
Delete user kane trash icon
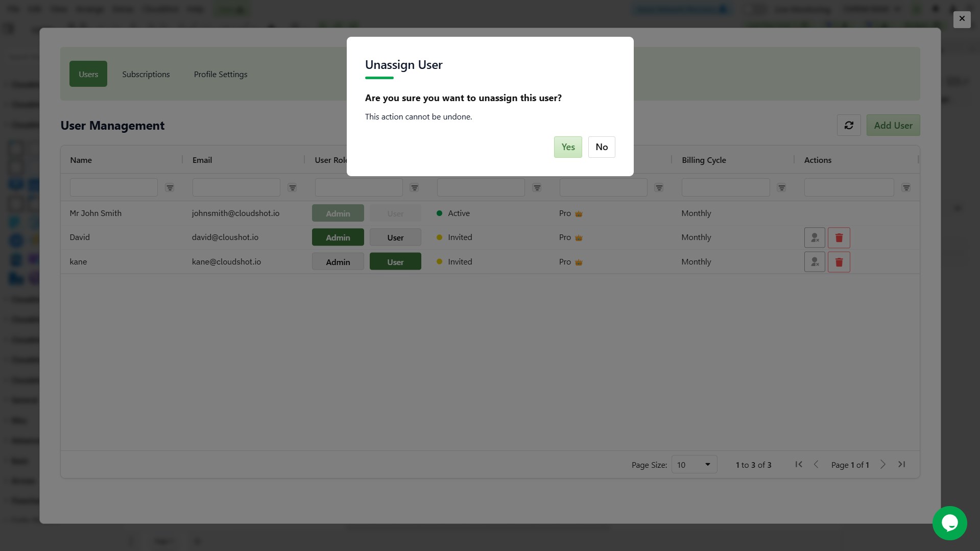pos(839,262)
